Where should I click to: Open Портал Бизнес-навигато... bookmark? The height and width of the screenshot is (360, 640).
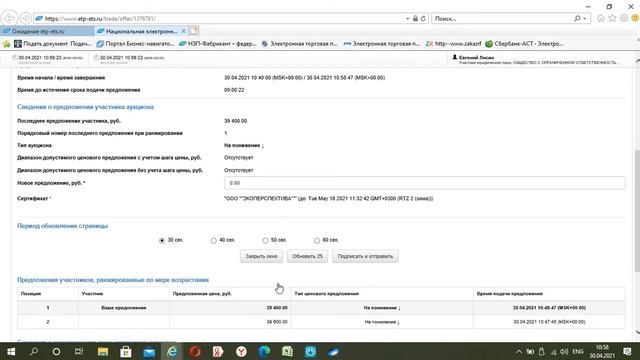coord(135,44)
